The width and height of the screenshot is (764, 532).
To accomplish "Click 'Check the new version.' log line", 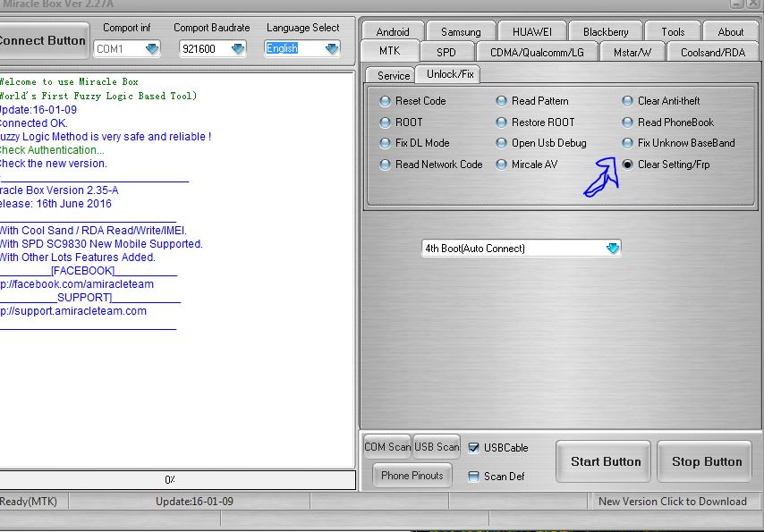I will [x=54, y=164].
